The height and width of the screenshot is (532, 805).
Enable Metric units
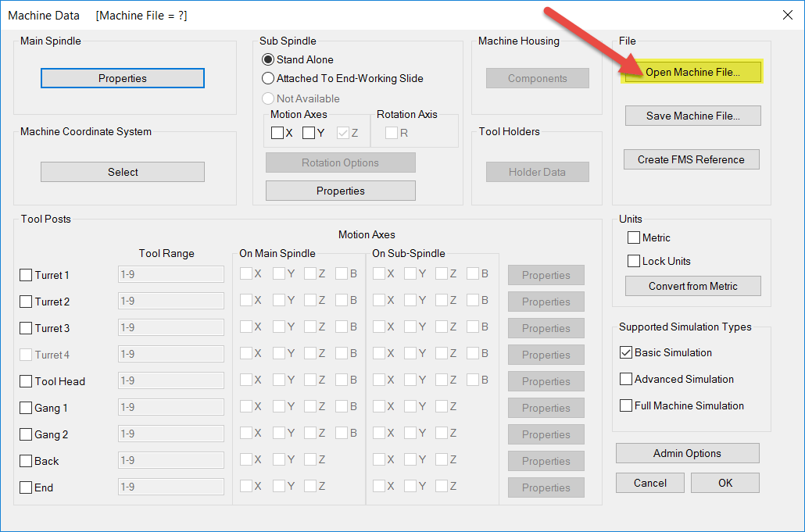(634, 237)
